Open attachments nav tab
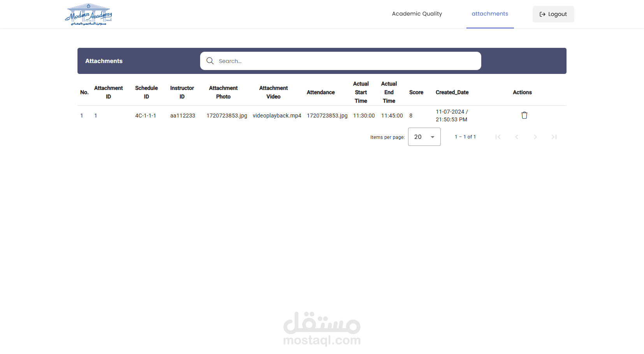The height and width of the screenshot is (354, 644). pyautogui.click(x=490, y=14)
